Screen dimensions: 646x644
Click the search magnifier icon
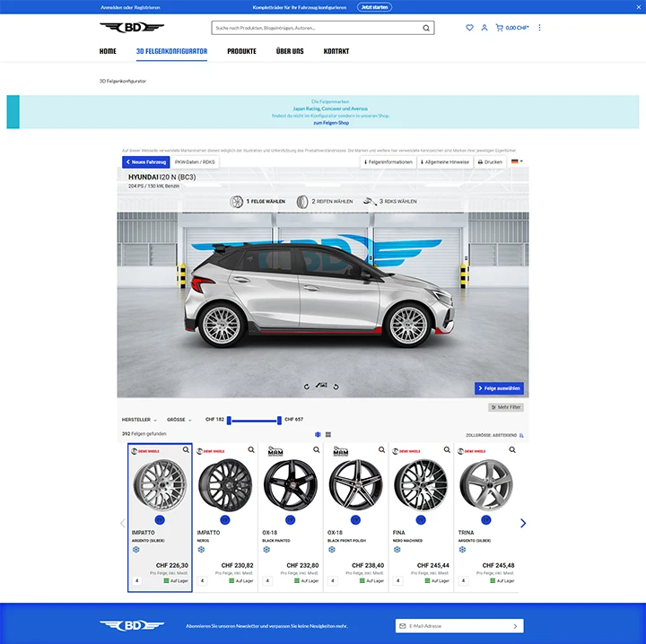click(426, 28)
